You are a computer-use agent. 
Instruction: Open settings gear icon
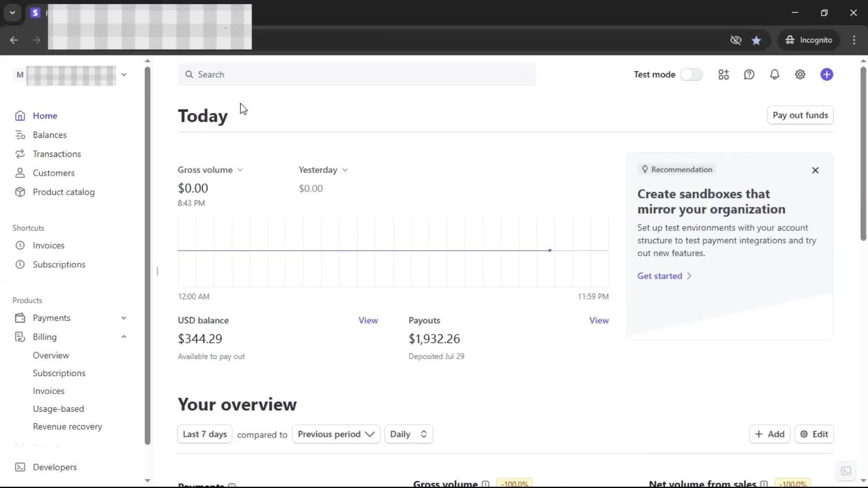[x=800, y=75]
